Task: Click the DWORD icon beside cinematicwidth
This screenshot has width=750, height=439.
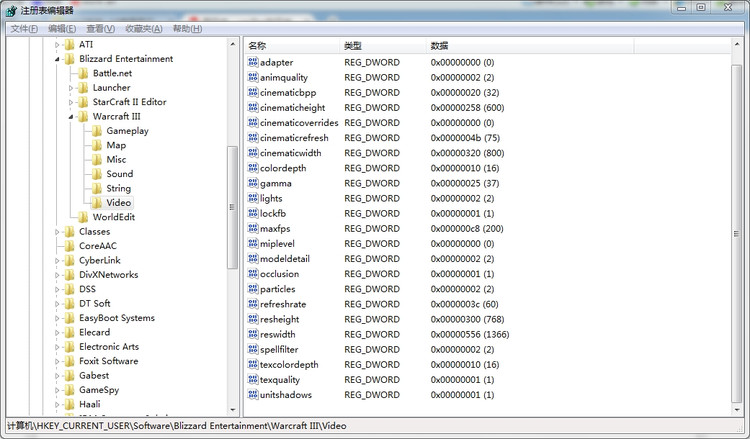Action: pyautogui.click(x=253, y=153)
